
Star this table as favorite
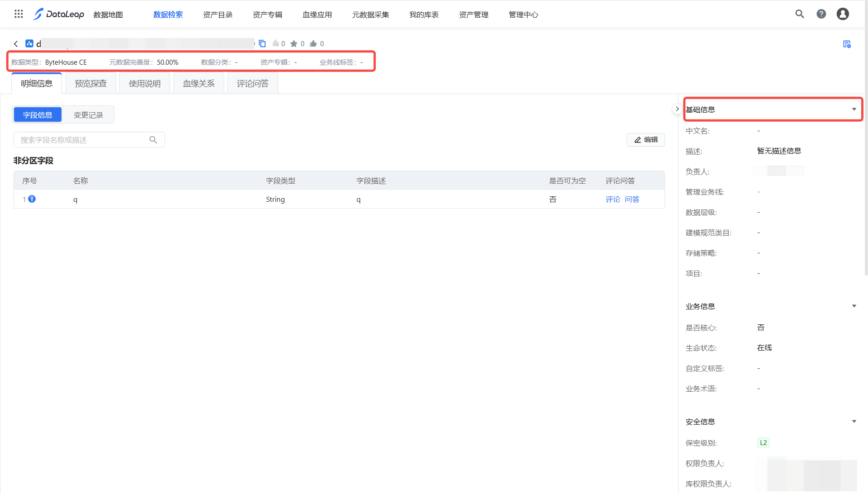point(294,44)
